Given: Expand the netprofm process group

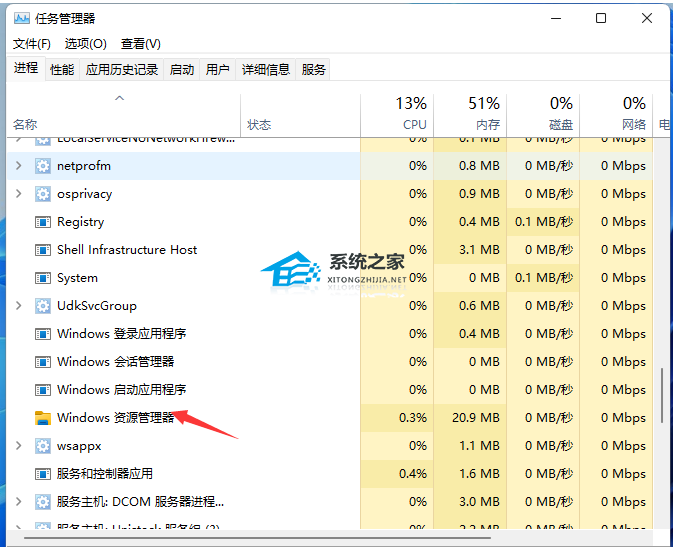Looking at the screenshot, I should [x=18, y=165].
